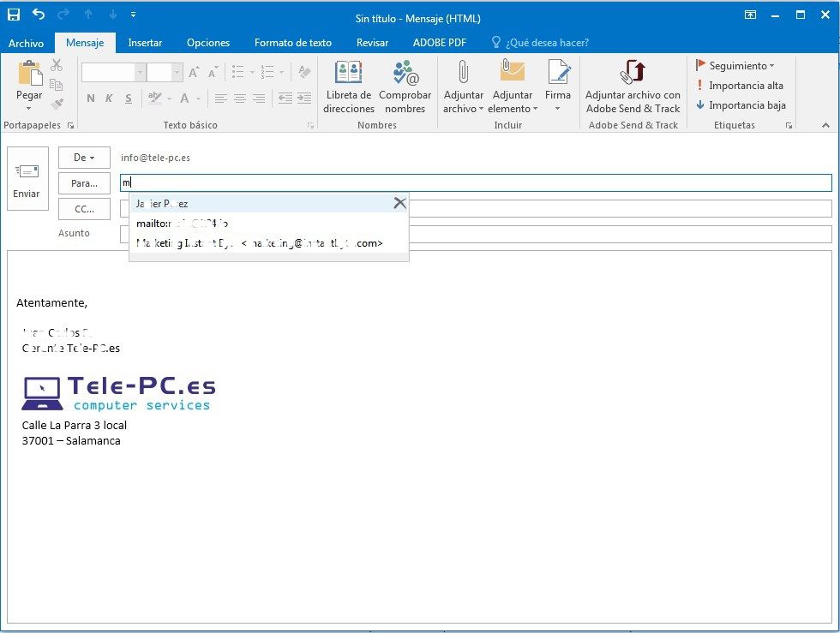Switch to Formato de texto tab

292,43
